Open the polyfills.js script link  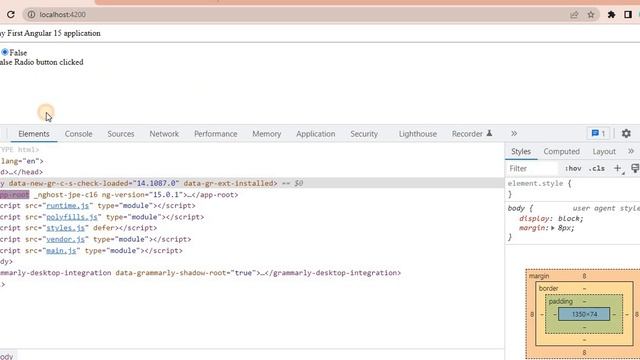pyautogui.click(x=72, y=217)
